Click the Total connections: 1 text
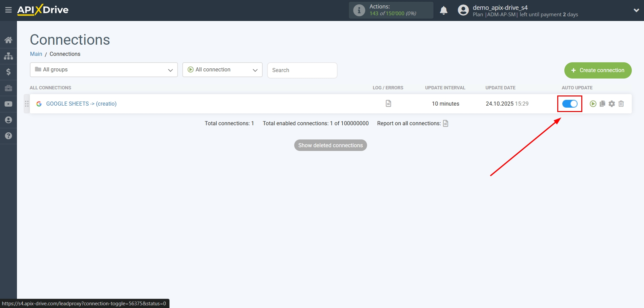This screenshot has width=644, height=308. [x=229, y=123]
